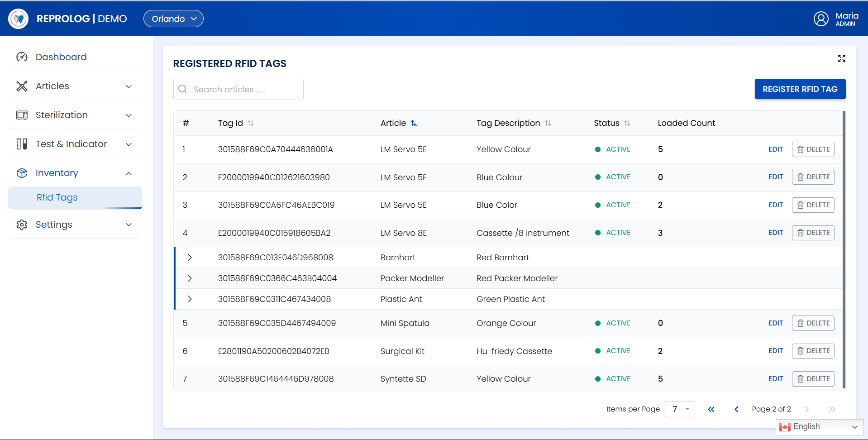Expand the Barnhart sub-row
Screen dimensions: 868x440
190,258
